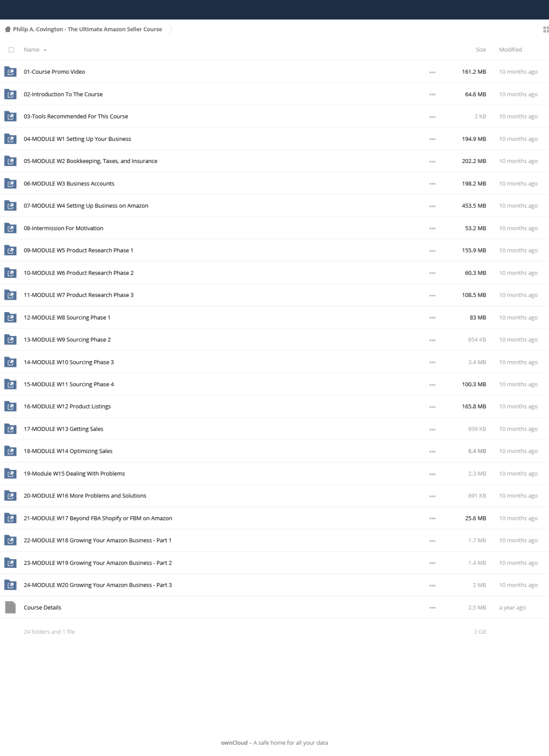Switch to grid view icon

click(x=545, y=29)
